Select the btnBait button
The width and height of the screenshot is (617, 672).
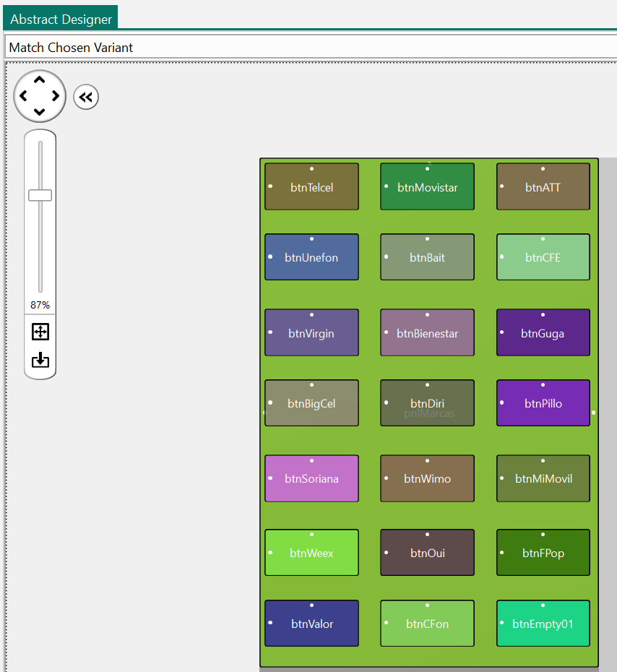point(427,257)
